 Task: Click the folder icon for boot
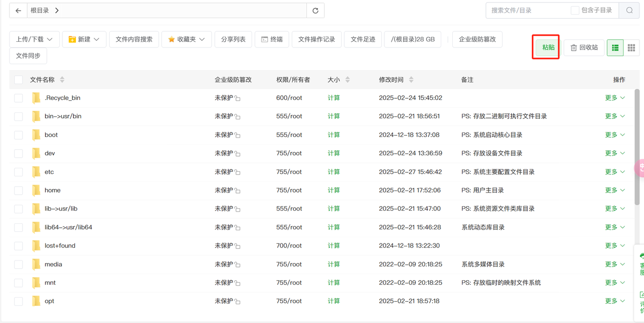36,135
